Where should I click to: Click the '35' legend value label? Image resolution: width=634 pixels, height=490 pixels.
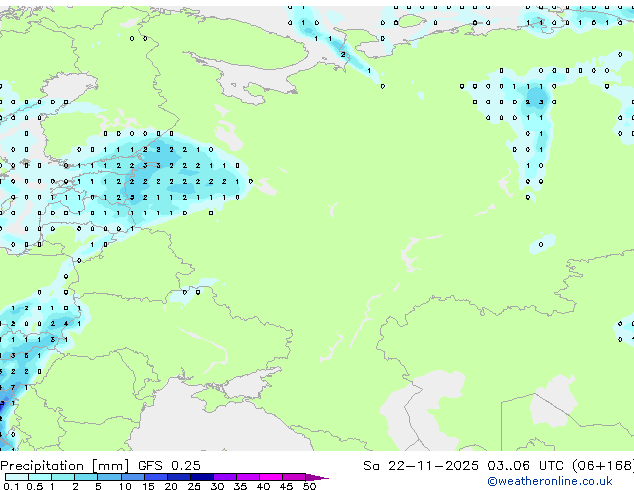(x=241, y=486)
